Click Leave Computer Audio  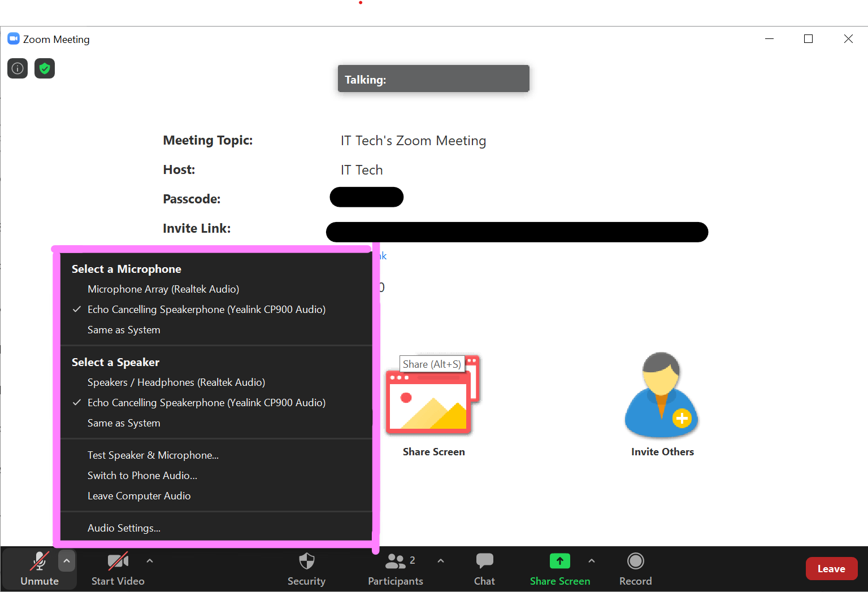[x=216, y=496]
